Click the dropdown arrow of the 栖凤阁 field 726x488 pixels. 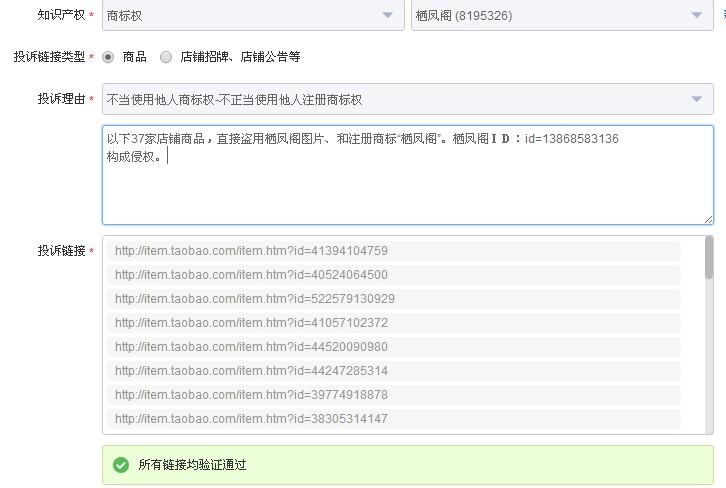(696, 15)
